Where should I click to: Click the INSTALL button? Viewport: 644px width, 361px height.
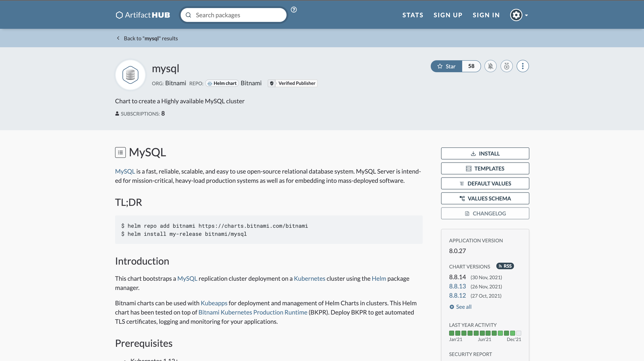tap(485, 153)
